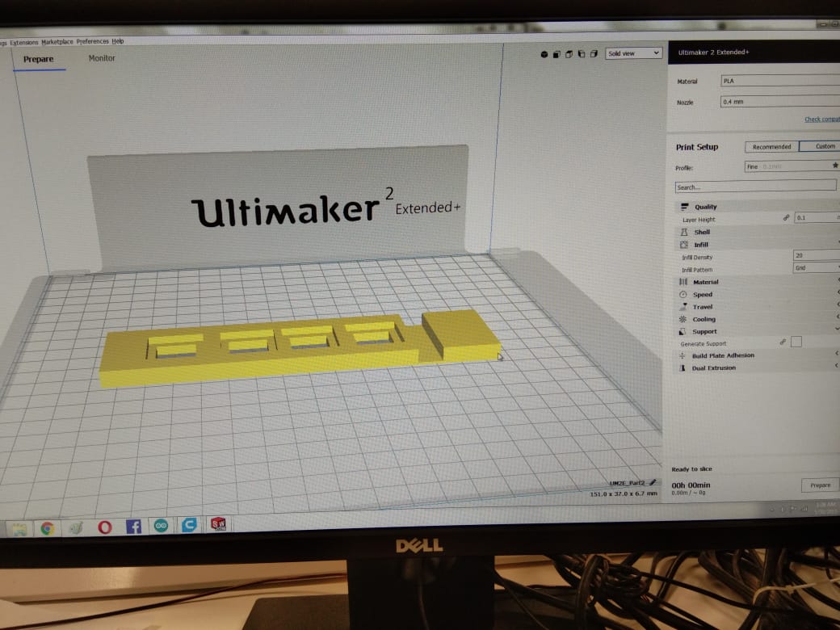Open the Extensions menu
This screenshot has height=630, width=840.
tap(24, 42)
